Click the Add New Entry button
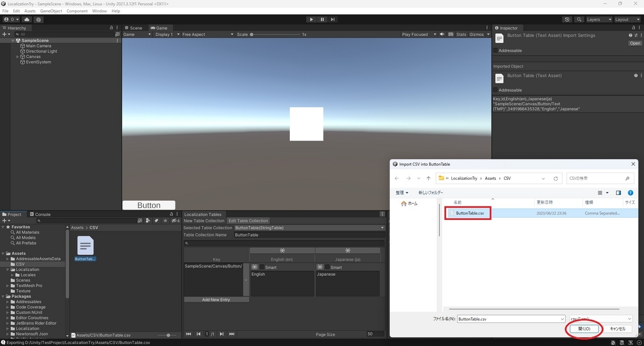 point(216,299)
